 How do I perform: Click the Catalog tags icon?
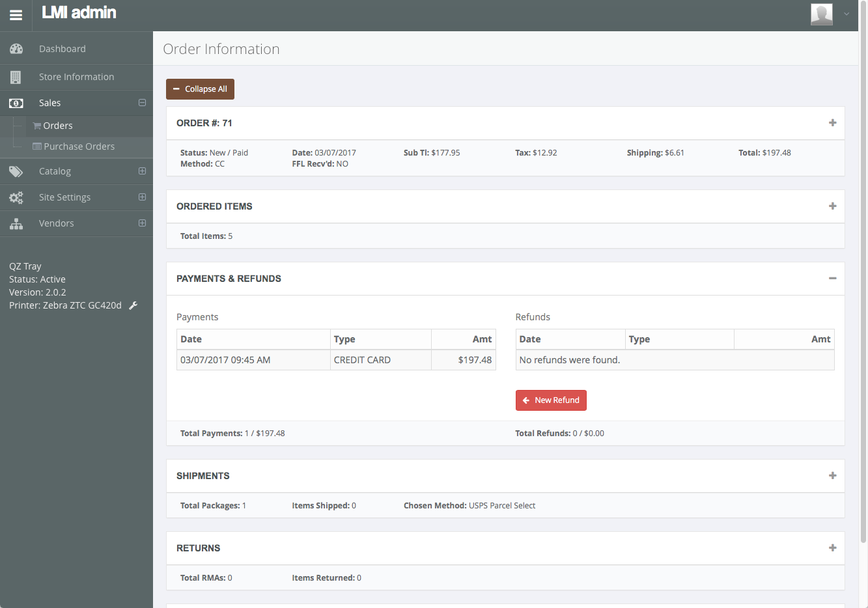[16, 171]
